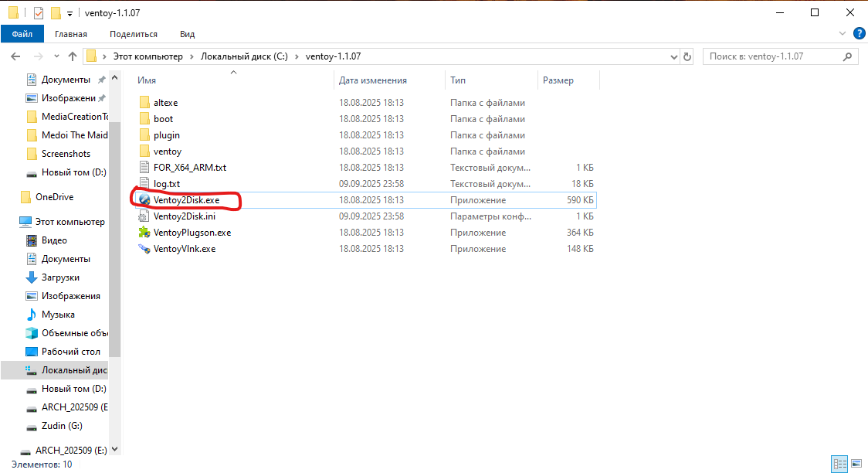Switch to the Вид tab
This screenshot has height=473, width=868.
187,34
